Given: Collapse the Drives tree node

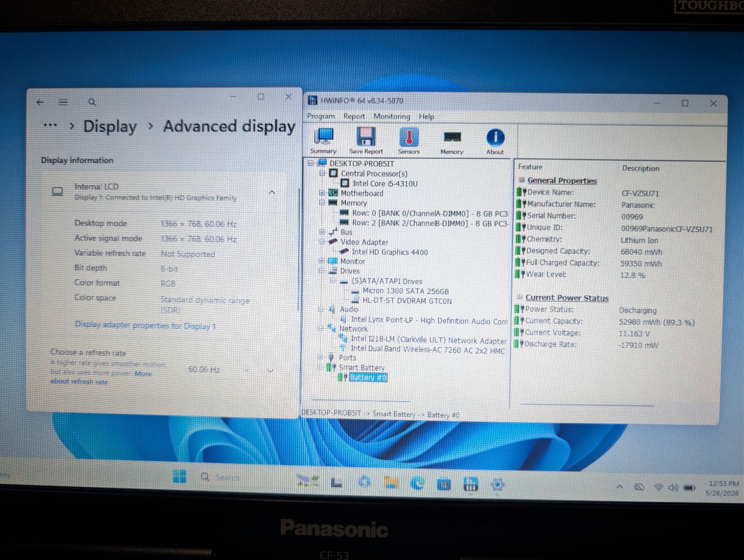Looking at the screenshot, I should (321, 270).
